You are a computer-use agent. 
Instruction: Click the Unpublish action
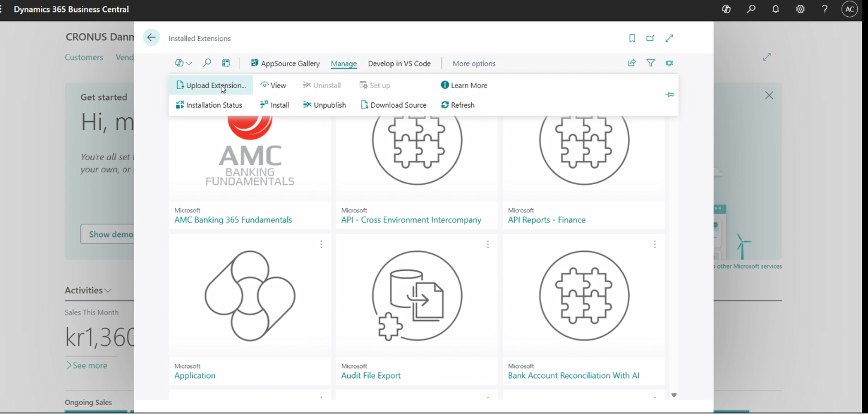tap(324, 105)
